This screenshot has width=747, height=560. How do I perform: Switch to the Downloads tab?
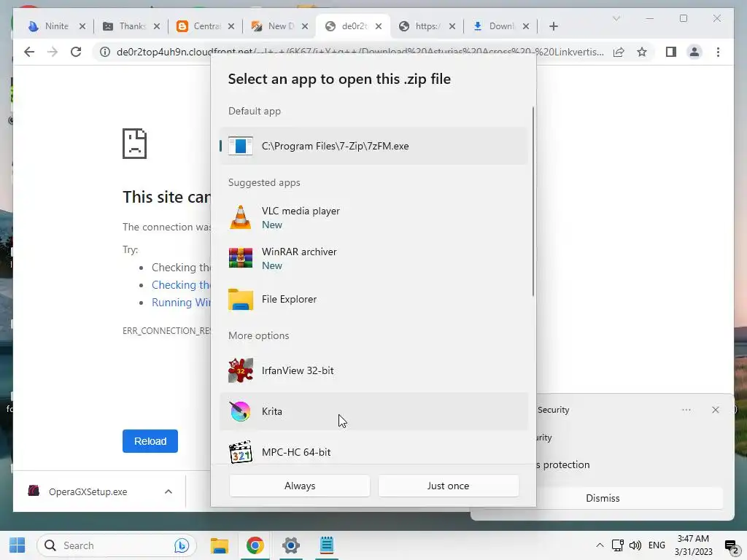(x=501, y=26)
